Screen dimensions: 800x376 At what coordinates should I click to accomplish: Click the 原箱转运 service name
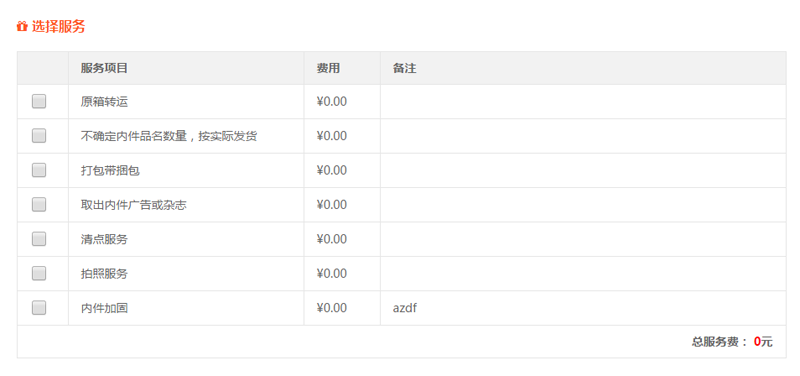(x=104, y=102)
